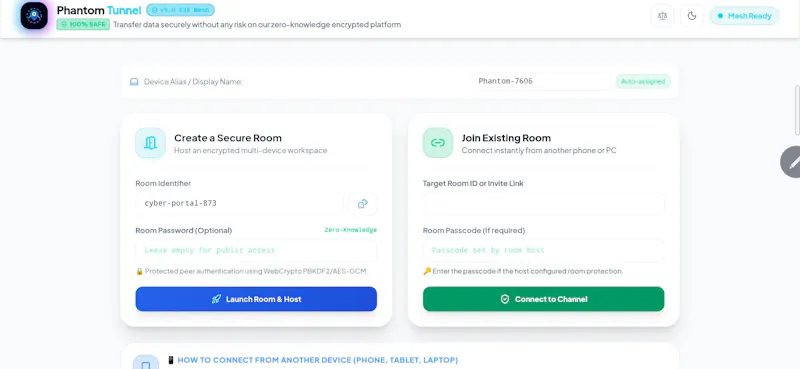Click shield icon in Connect to Channel button

tap(505, 299)
